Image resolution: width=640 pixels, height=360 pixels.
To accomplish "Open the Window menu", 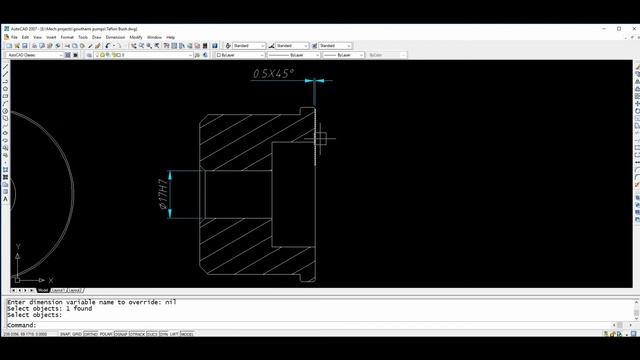I will [154, 37].
